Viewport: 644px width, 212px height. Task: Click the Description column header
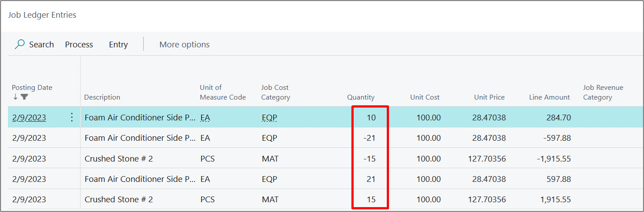pyautogui.click(x=102, y=97)
